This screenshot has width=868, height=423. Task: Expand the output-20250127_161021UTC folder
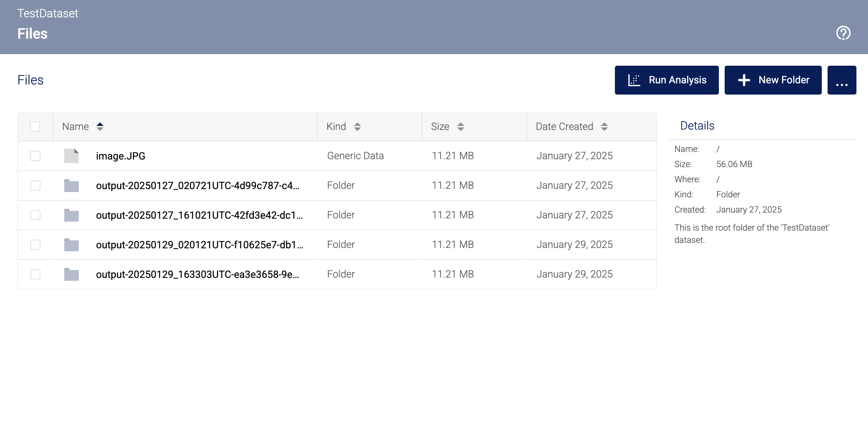(199, 215)
